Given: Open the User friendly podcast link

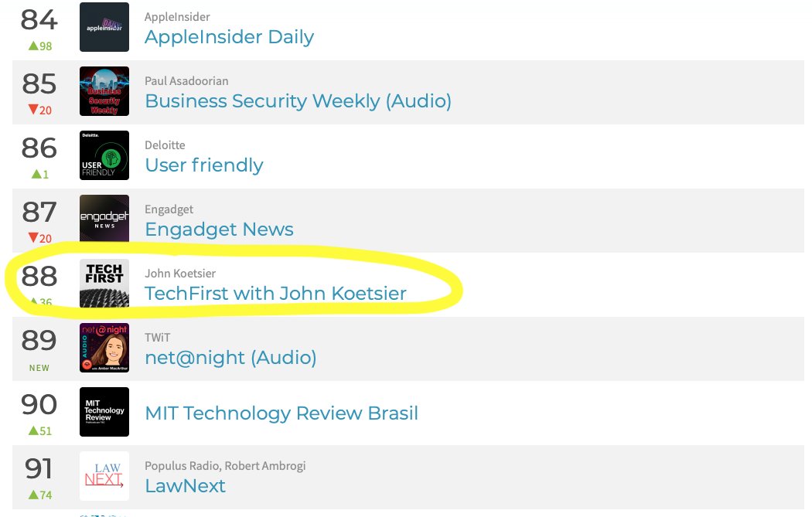Looking at the screenshot, I should point(204,165).
